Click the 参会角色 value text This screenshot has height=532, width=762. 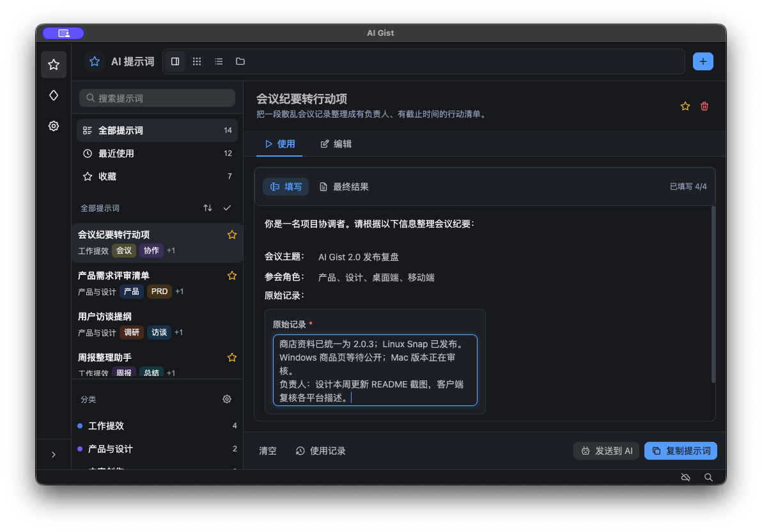coord(376,277)
